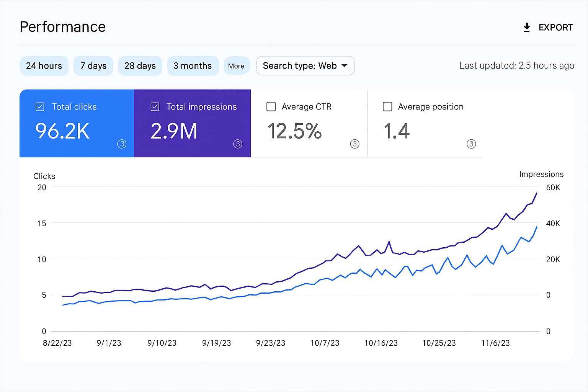The width and height of the screenshot is (588, 392).
Task: Enable the Average position checkbox
Action: point(387,107)
